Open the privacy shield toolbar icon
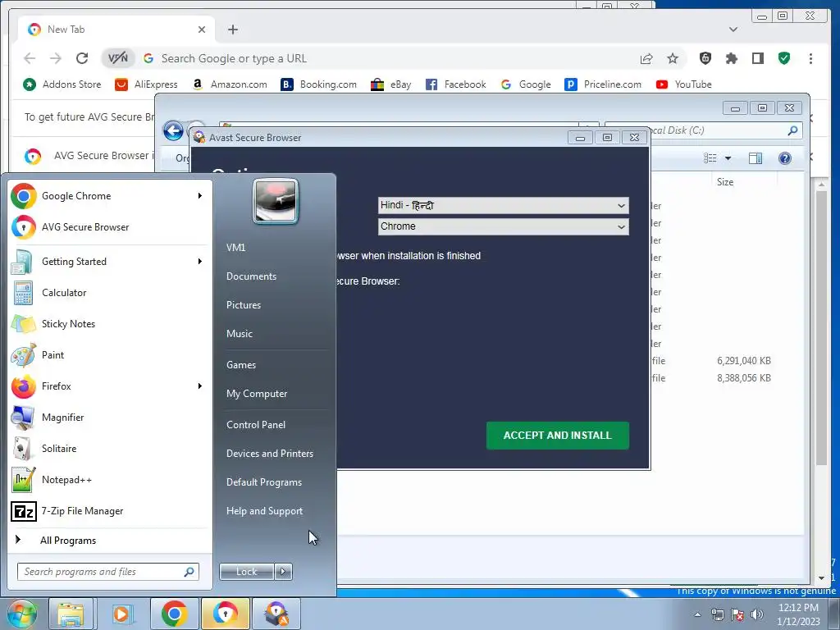Screen dimensions: 840x630 [x=705, y=58]
